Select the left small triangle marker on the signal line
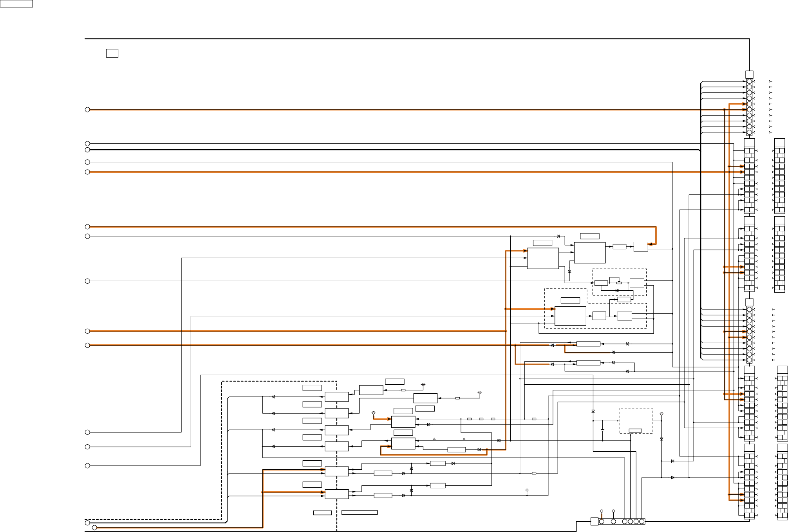The height and width of the screenshot is (532, 788). click(x=434, y=439)
